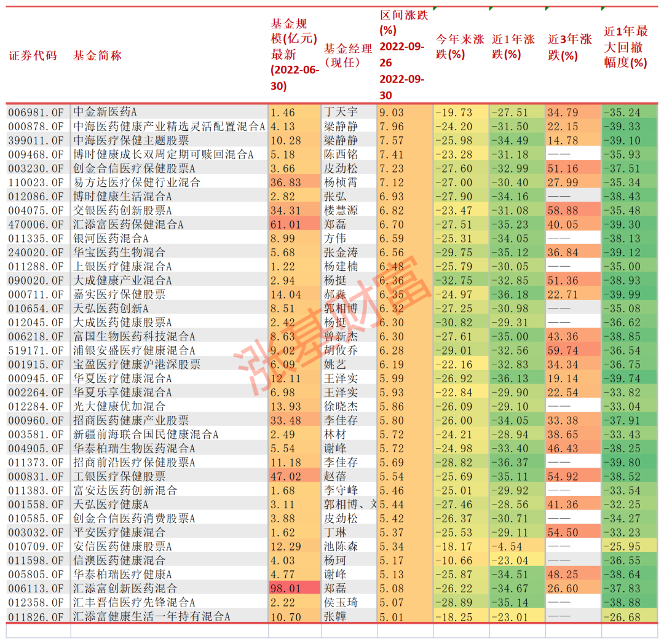Click manager name 池陈森
This screenshot has width=664, height=644.
(341, 546)
